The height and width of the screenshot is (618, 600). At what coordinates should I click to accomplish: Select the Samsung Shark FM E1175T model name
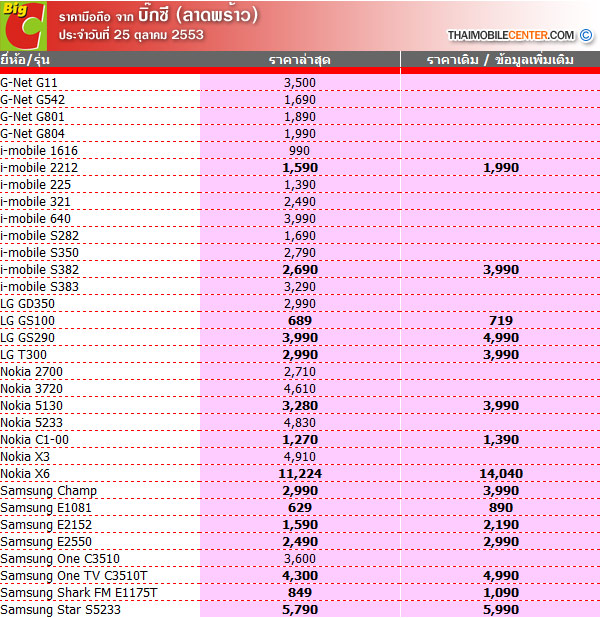[79, 592]
